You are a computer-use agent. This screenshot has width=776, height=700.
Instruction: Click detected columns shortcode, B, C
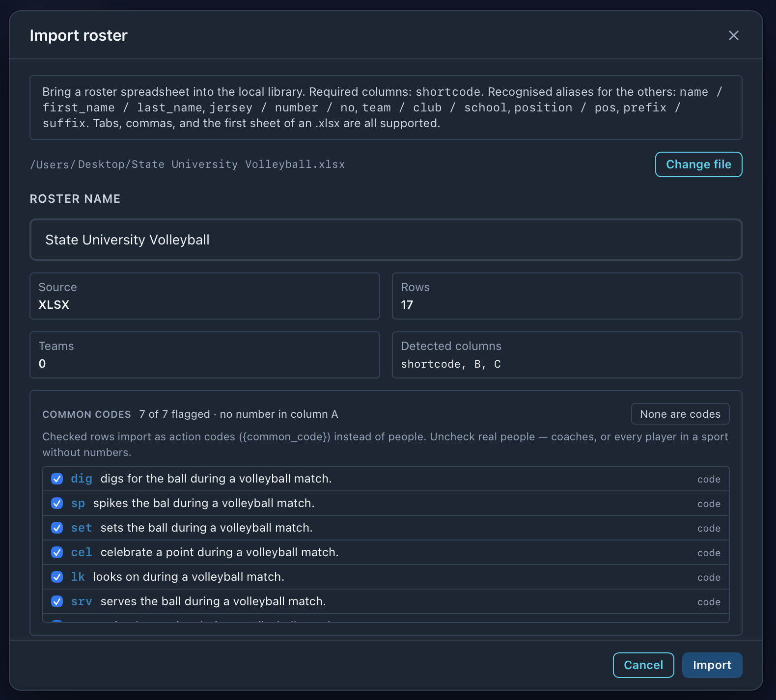(x=451, y=364)
